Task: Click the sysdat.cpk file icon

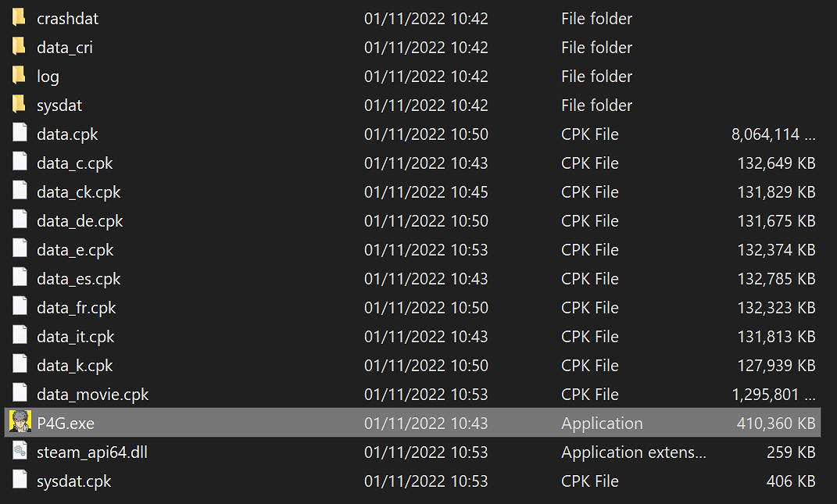Action: pyautogui.click(x=20, y=481)
